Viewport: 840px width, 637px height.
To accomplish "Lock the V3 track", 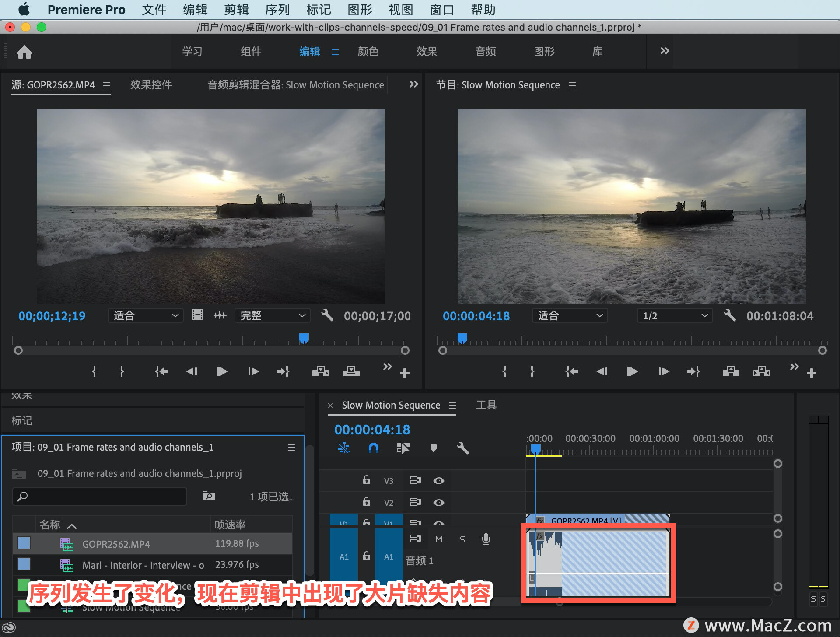I will click(x=366, y=480).
